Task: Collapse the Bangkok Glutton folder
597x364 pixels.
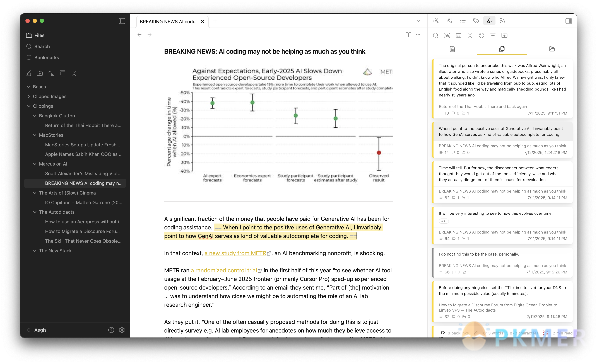Action: (35, 116)
